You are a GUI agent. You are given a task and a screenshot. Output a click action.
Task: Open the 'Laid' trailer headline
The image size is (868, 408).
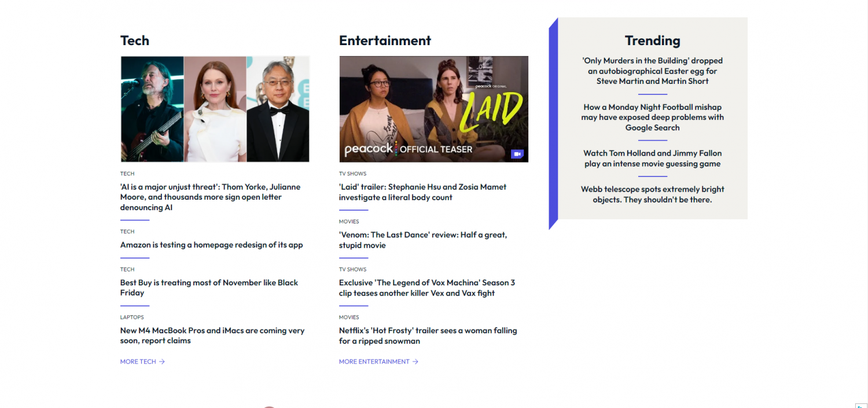tap(422, 192)
